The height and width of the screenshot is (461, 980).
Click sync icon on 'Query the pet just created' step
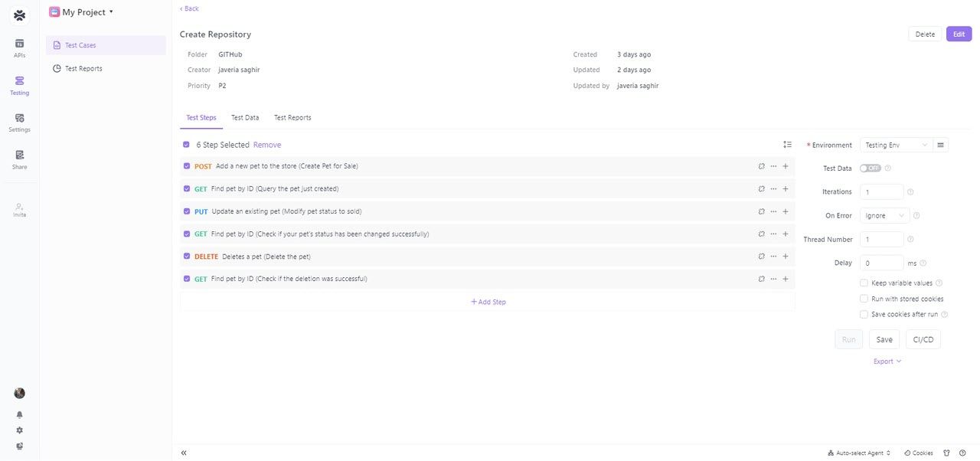pos(761,188)
